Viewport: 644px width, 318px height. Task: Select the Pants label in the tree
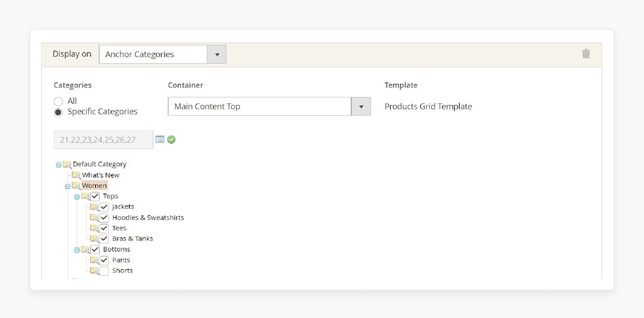pos(121,260)
